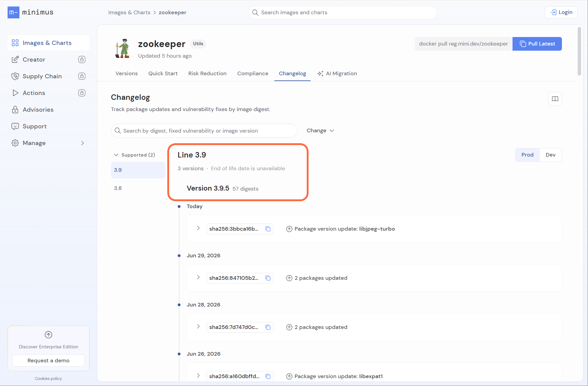Go to the Versions tab

126,73
